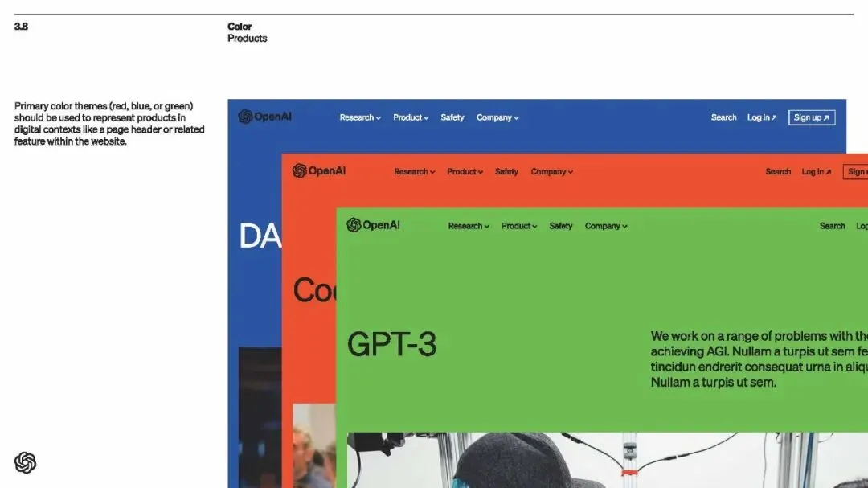Click the OpenAI knot mark at the page footer

point(25,462)
